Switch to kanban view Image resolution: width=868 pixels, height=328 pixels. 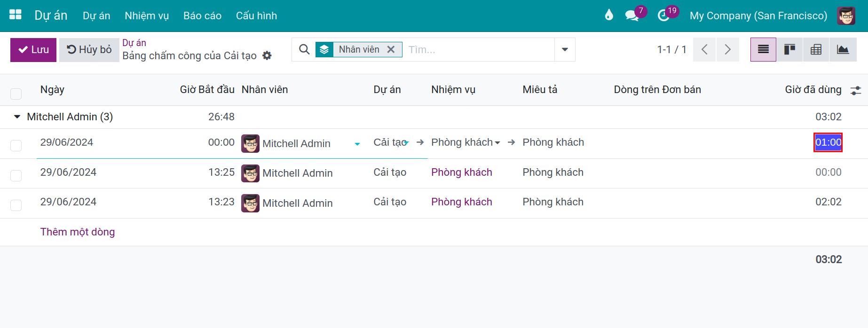(789, 49)
